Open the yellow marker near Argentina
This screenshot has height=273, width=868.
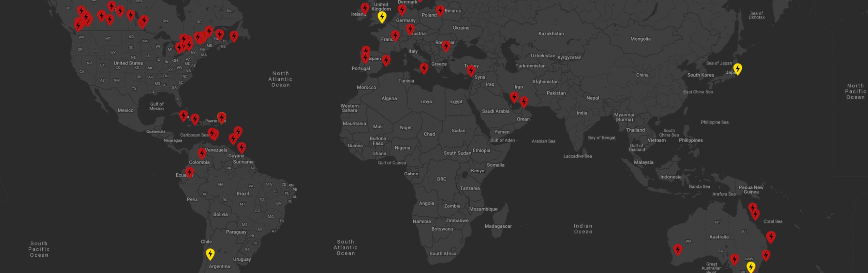pyautogui.click(x=210, y=254)
